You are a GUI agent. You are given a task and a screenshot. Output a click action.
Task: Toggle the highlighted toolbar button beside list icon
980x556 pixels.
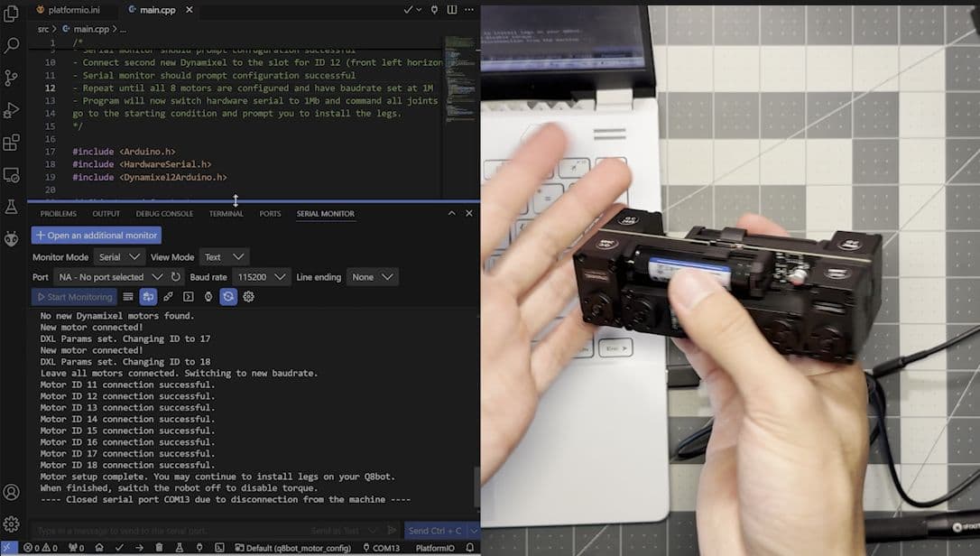coord(148,296)
